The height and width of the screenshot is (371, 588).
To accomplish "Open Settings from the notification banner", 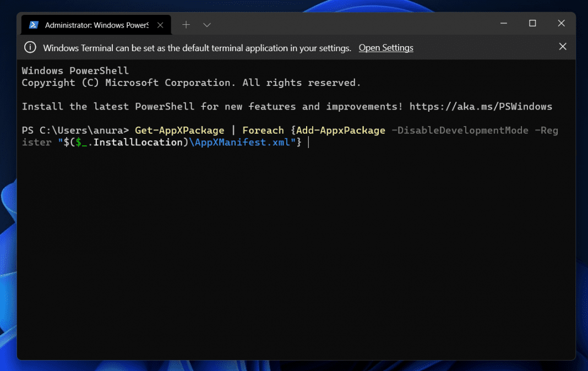I will click(385, 47).
